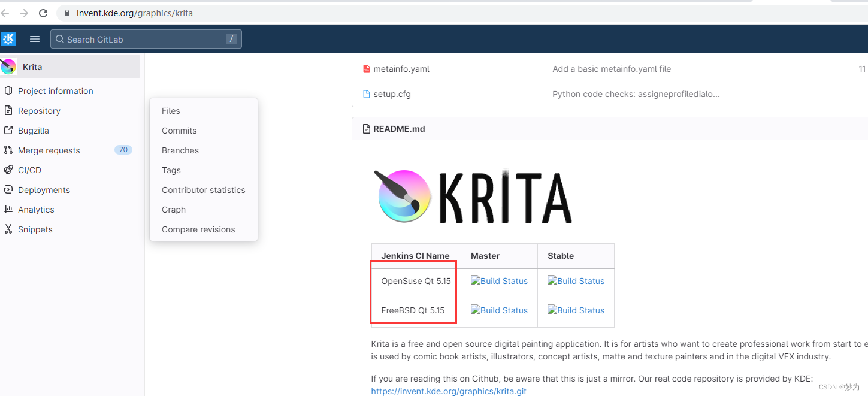Open OpenSuse Stable Build Status badge
Image resolution: width=868 pixels, height=396 pixels.
576,281
